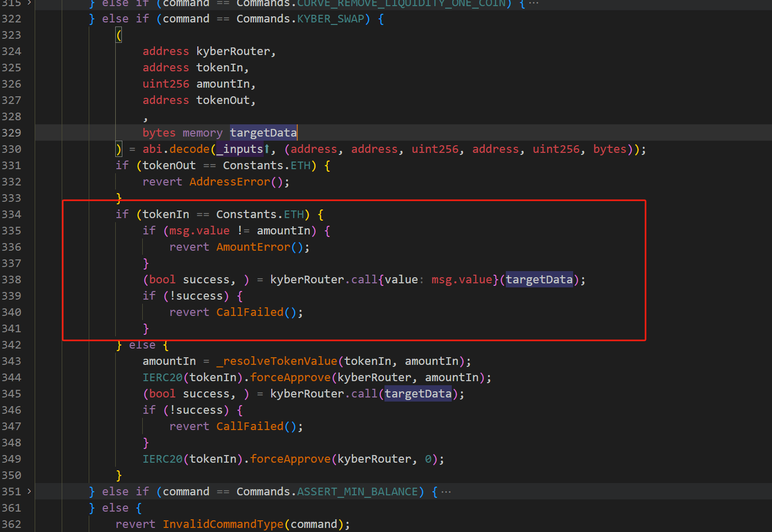Click targetData declaration on line 329

point(263,133)
